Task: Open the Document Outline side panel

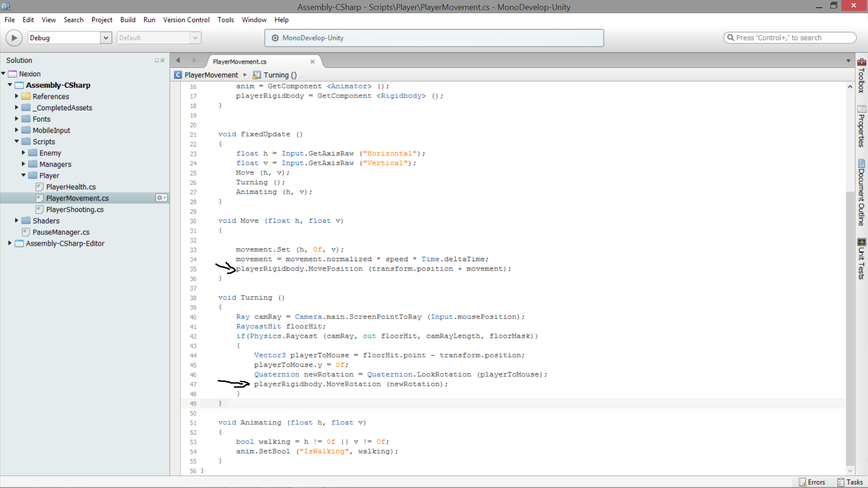Action: tap(861, 192)
